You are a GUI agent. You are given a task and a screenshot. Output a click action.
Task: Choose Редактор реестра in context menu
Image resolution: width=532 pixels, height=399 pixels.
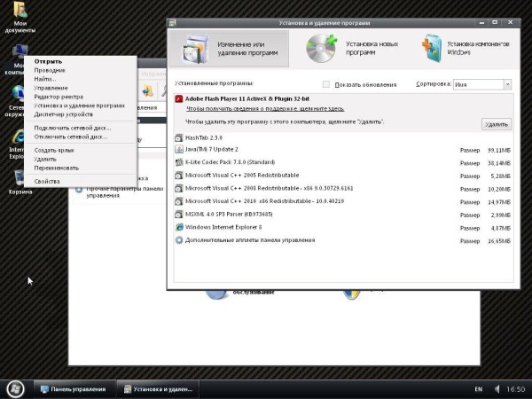pyautogui.click(x=59, y=97)
